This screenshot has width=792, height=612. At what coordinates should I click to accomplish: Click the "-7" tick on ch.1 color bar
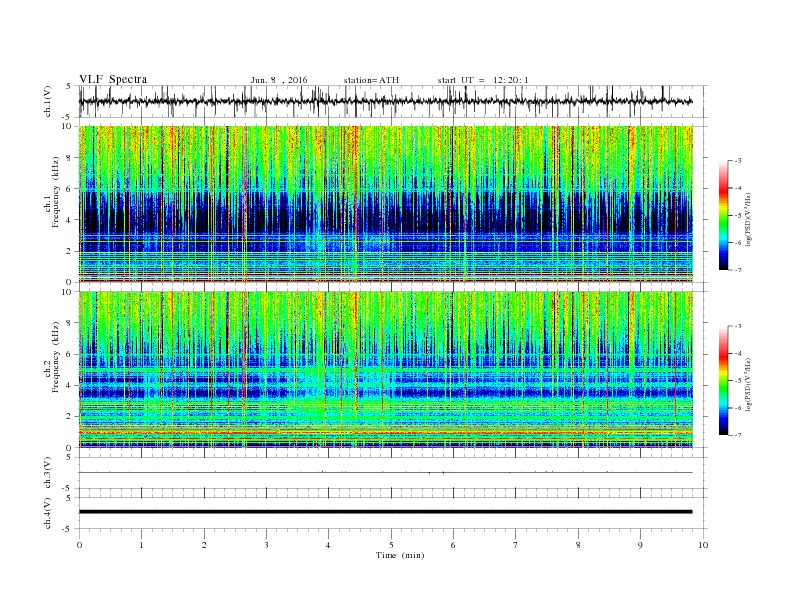737,270
